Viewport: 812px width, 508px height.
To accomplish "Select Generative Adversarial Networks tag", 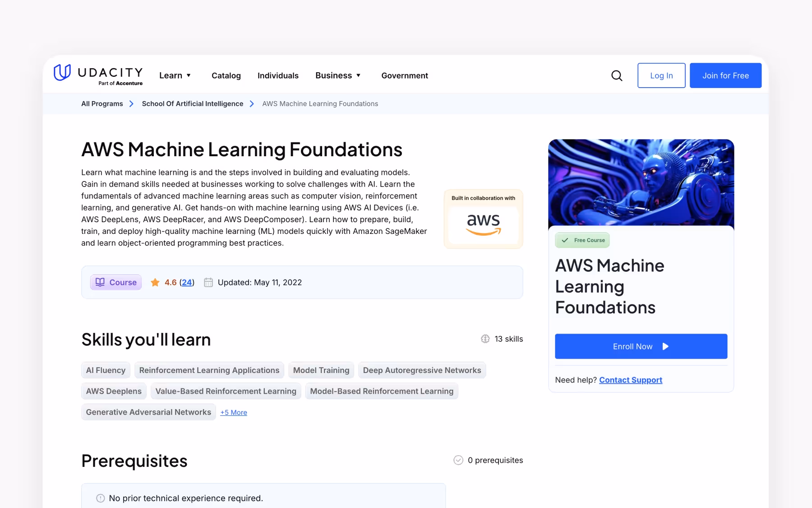I will [x=148, y=412].
